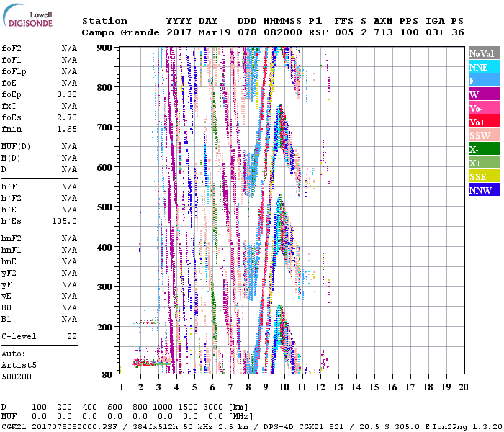
Task: Pick the X+ light green legend swatch
Action: [484, 163]
